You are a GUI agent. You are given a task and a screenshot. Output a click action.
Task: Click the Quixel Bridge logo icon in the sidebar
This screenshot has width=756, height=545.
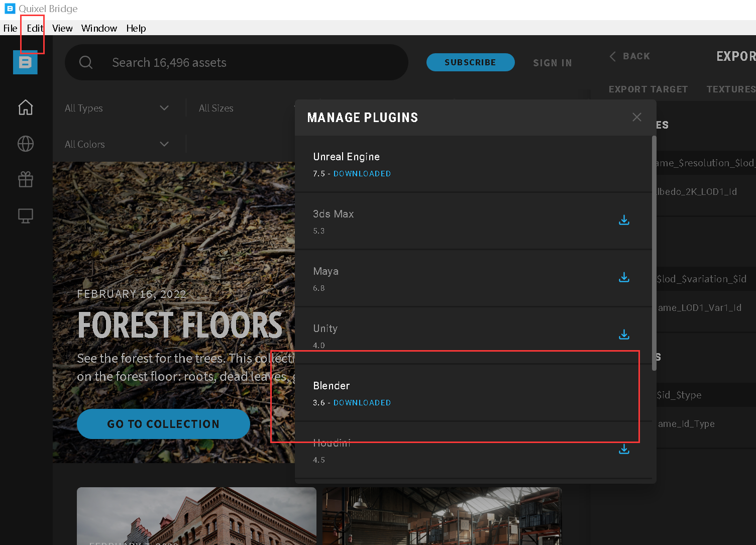(x=25, y=62)
